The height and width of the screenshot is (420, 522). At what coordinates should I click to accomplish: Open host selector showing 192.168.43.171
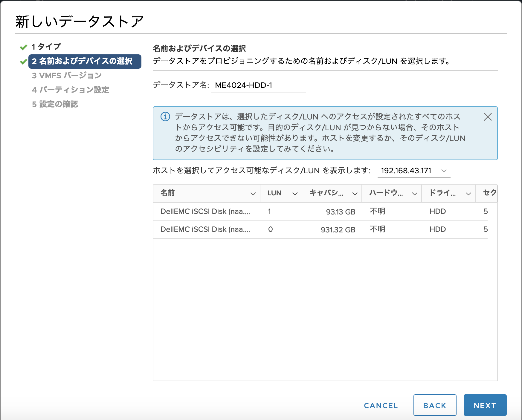413,171
